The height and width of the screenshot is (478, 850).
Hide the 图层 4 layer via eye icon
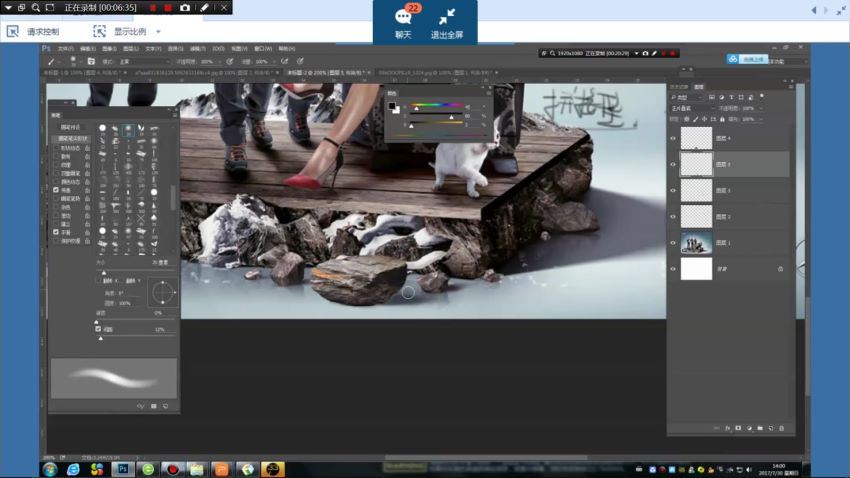coord(673,139)
